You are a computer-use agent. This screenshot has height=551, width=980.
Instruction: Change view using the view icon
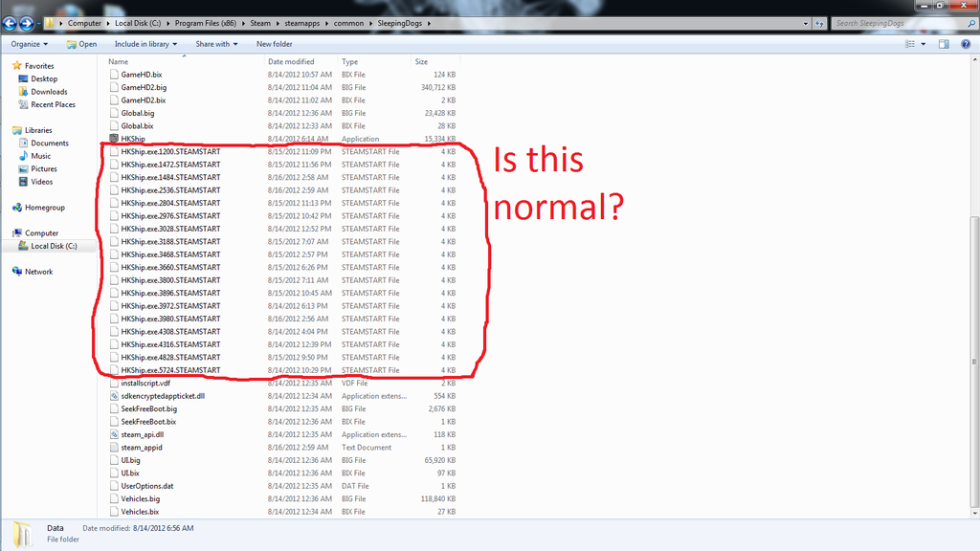(x=910, y=44)
